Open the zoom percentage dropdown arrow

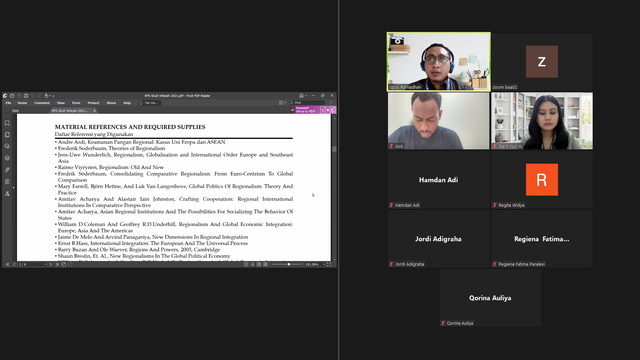[x=324, y=264]
